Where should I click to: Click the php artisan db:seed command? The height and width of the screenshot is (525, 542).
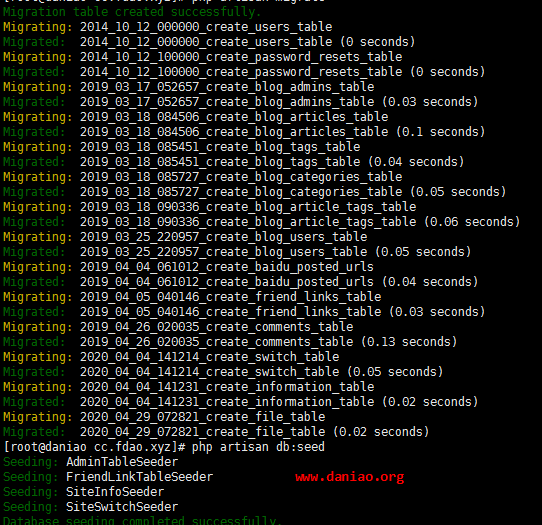tap(258, 447)
